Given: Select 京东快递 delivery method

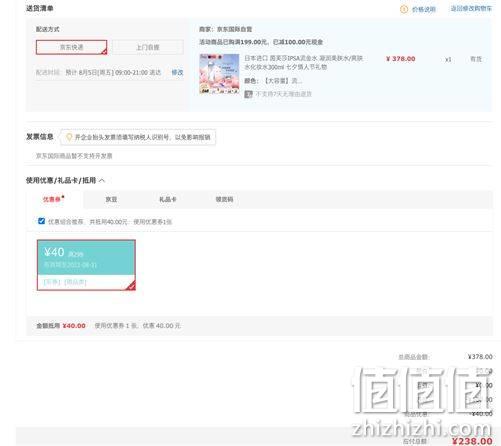Looking at the screenshot, I should [x=72, y=47].
